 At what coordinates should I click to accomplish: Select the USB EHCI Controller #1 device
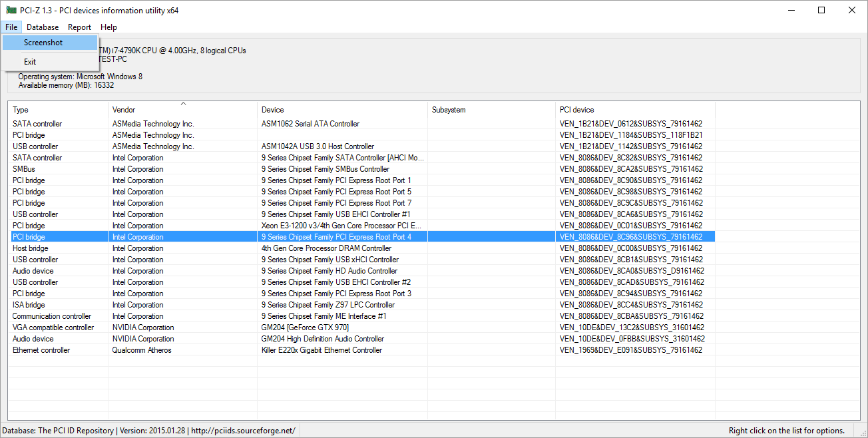(335, 214)
